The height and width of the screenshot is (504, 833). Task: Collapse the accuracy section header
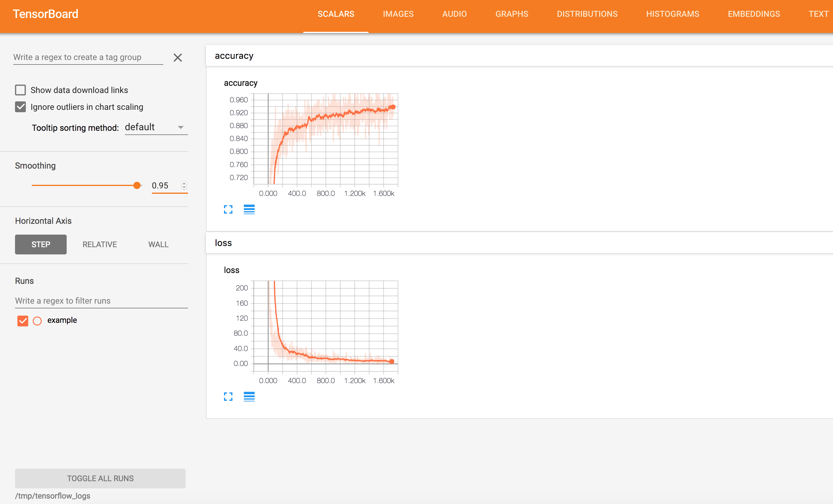(234, 56)
